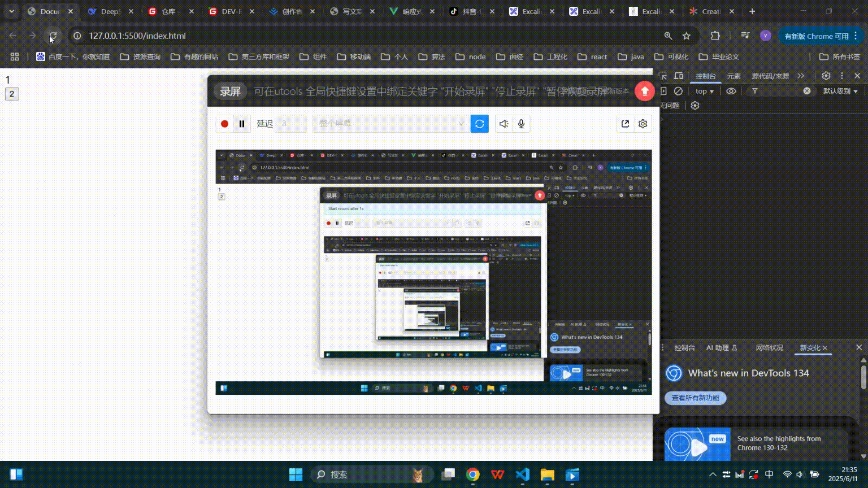Create a live expression with the eye icon
Screen dimensions: 868x488
point(732,91)
